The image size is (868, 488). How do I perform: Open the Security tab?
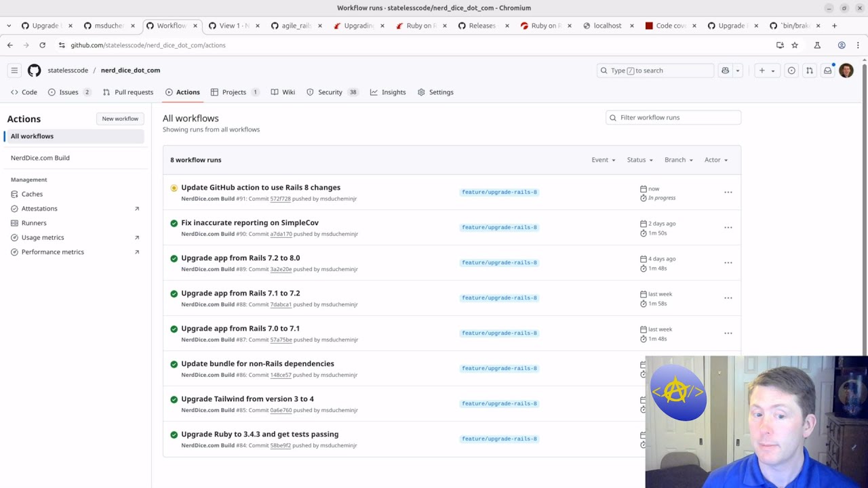332,92
